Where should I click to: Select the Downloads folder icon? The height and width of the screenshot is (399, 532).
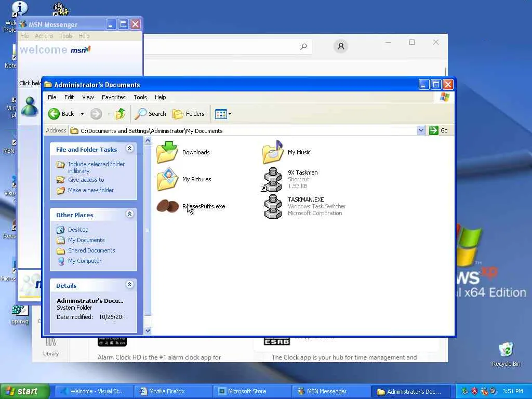coord(167,152)
